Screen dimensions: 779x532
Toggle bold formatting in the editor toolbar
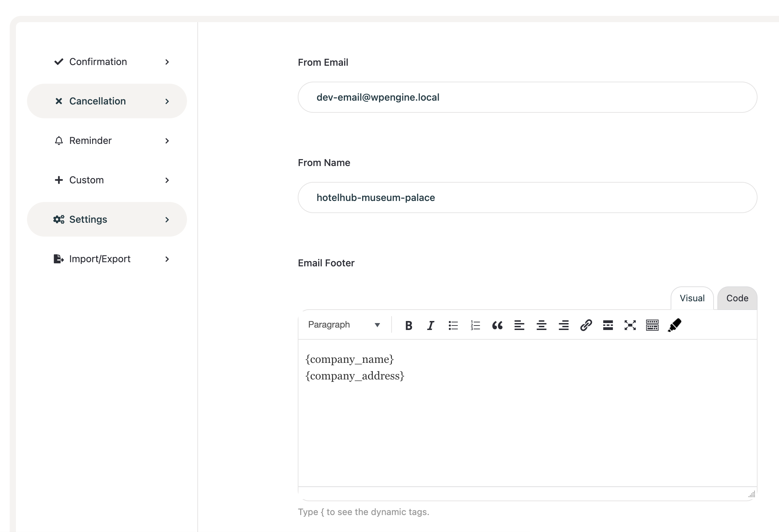[409, 325]
